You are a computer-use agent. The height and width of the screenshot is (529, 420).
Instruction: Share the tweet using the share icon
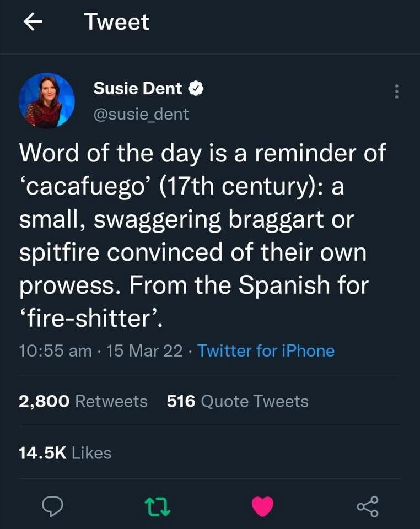[368, 506]
